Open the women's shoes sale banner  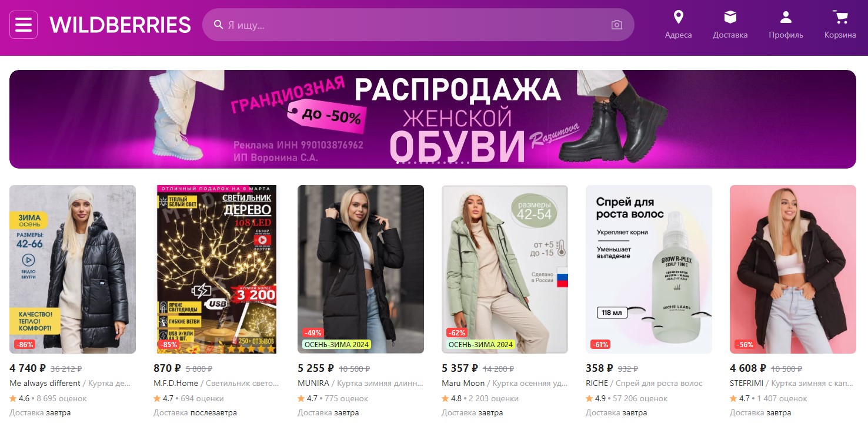pyautogui.click(x=433, y=119)
